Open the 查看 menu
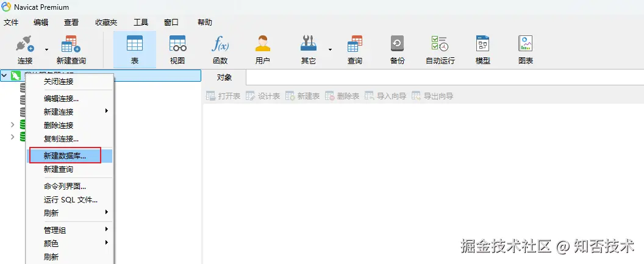 coord(71,23)
